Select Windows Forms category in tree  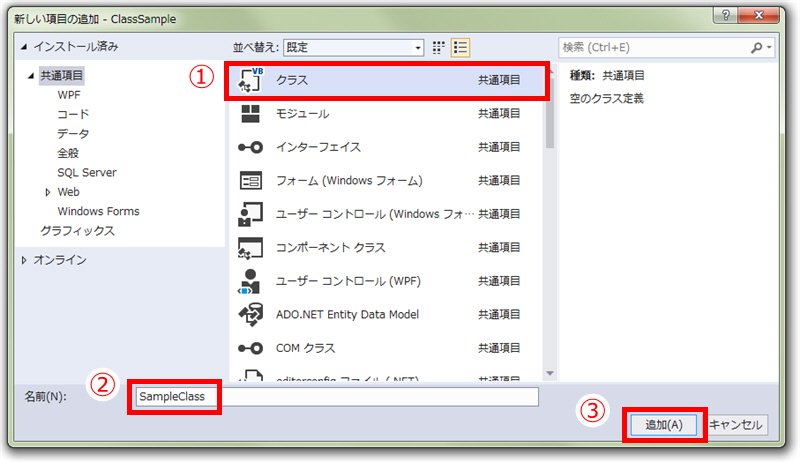pyautogui.click(x=98, y=211)
